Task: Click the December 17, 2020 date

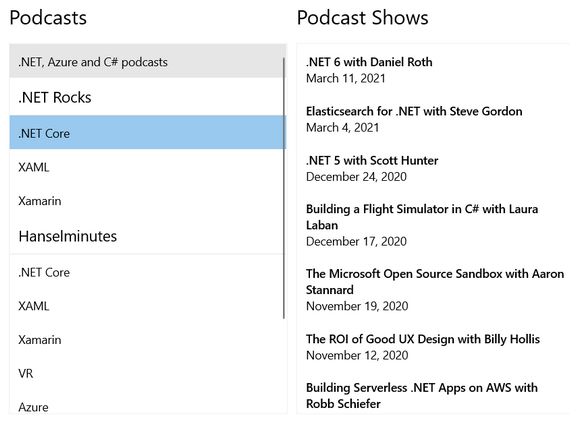Action: pos(356,241)
